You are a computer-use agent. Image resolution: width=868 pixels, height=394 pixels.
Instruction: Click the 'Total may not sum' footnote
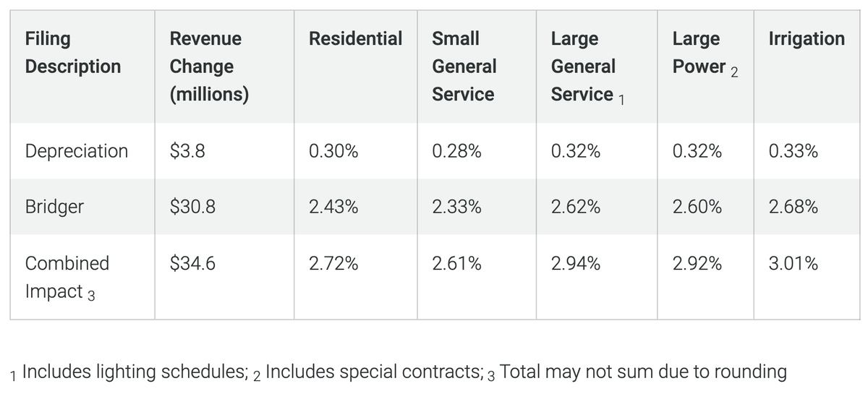[642, 372]
